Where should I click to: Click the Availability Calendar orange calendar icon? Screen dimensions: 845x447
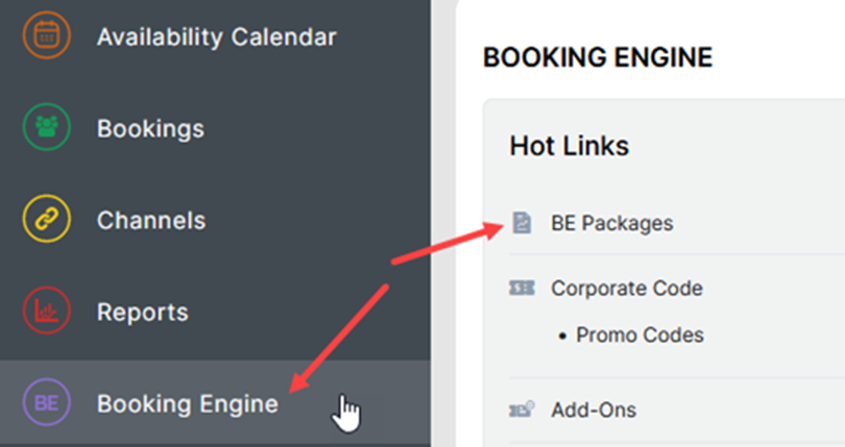(46, 36)
